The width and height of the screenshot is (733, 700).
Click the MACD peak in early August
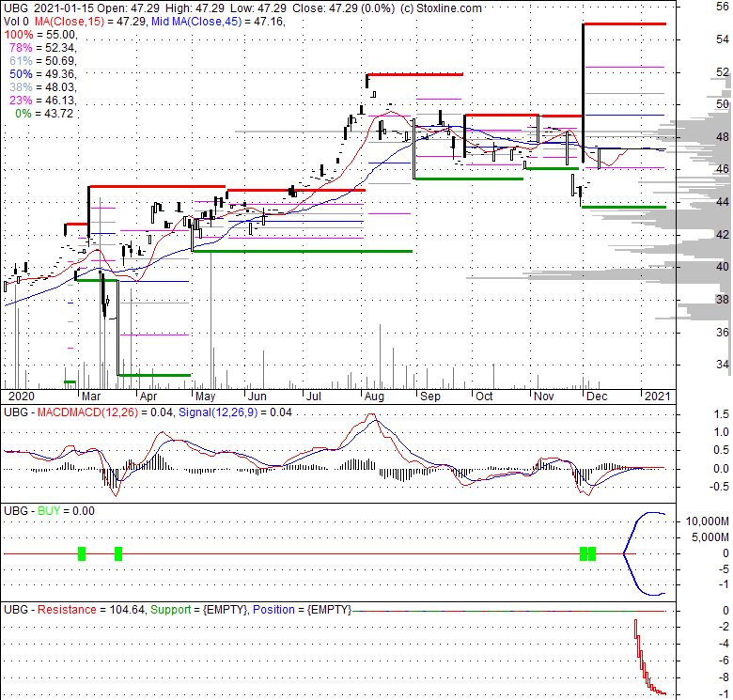tap(371, 415)
